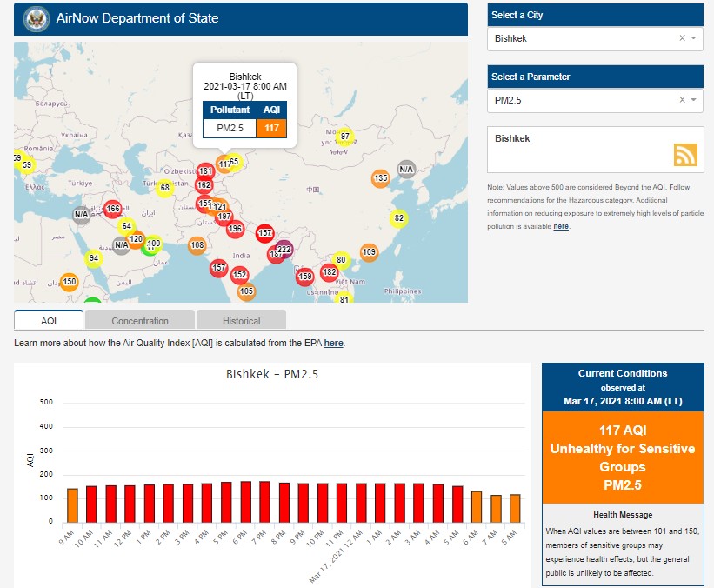Open the particle pollution info 'here' link
The image size is (714, 588).
[x=561, y=226]
